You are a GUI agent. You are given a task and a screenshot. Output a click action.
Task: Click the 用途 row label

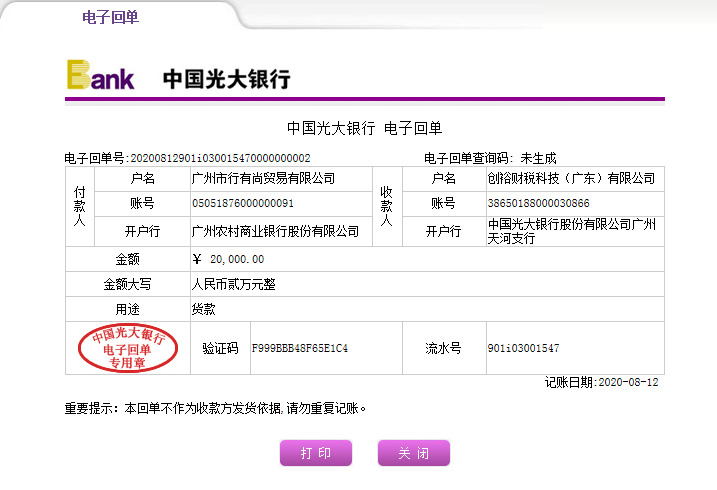point(128,309)
